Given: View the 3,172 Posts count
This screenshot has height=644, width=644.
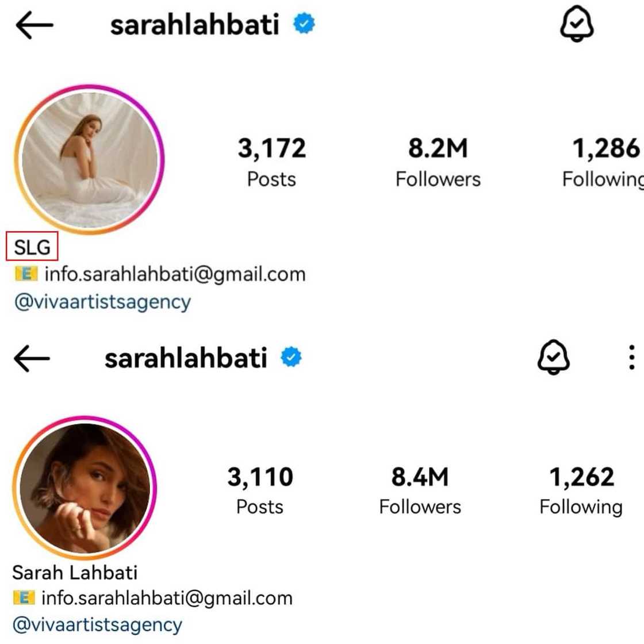Looking at the screenshot, I should point(272,162).
